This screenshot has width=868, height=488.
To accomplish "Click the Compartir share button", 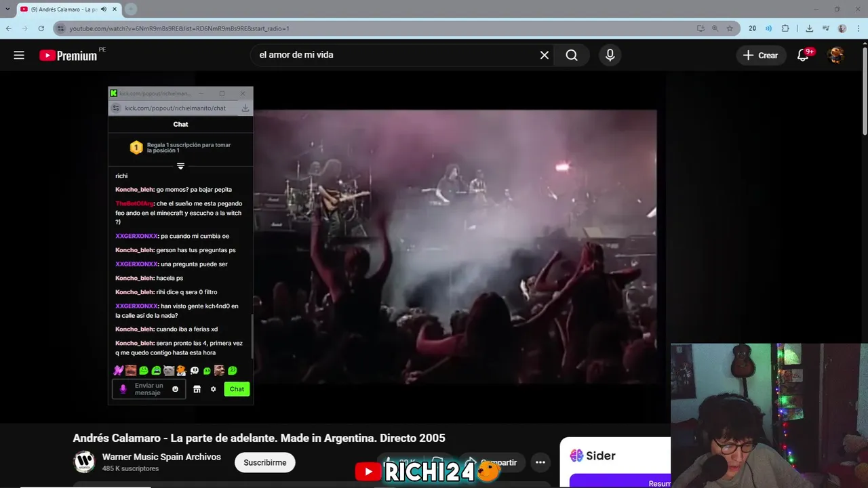I will tap(493, 462).
